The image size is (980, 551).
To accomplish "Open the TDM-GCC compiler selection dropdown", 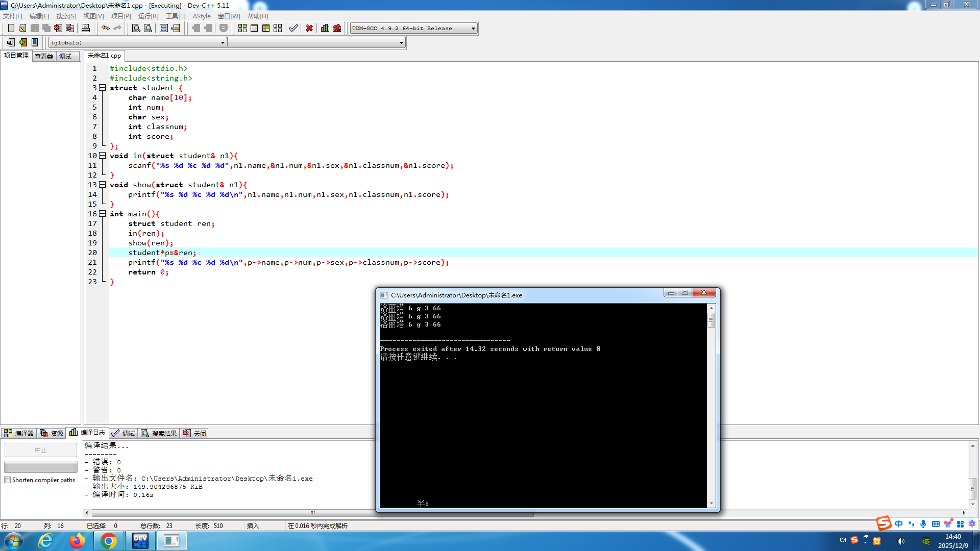I will click(x=473, y=28).
